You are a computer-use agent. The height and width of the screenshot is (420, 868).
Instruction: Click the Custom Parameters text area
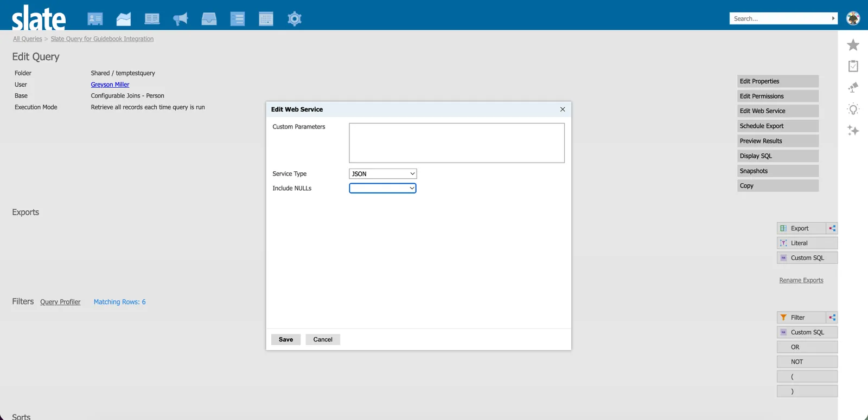pyautogui.click(x=457, y=143)
